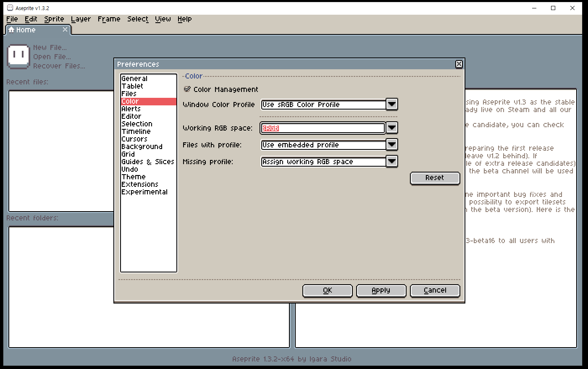The width and height of the screenshot is (588, 369).
Task: Maximize the Aseprite window
Action: (x=553, y=8)
